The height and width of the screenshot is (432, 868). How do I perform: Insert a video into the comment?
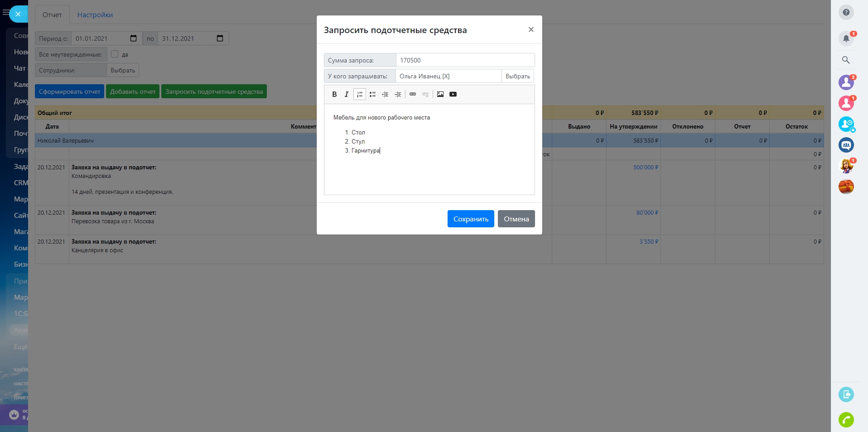(453, 94)
